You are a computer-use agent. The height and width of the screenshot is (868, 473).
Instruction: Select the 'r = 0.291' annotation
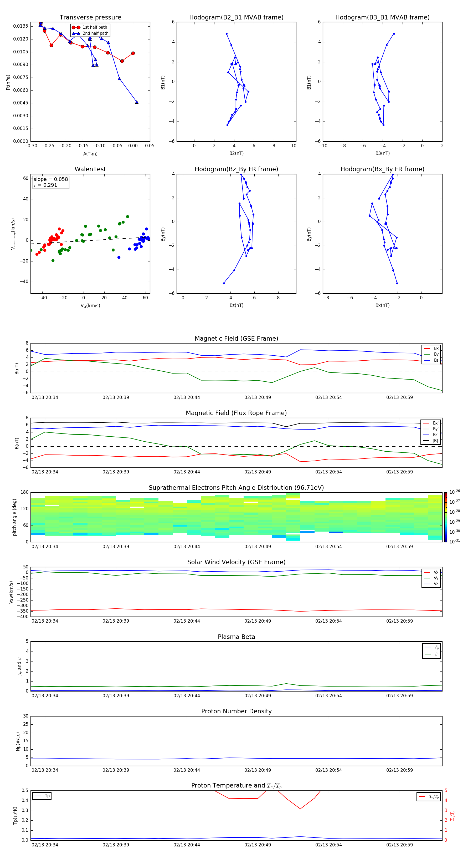tap(45, 185)
